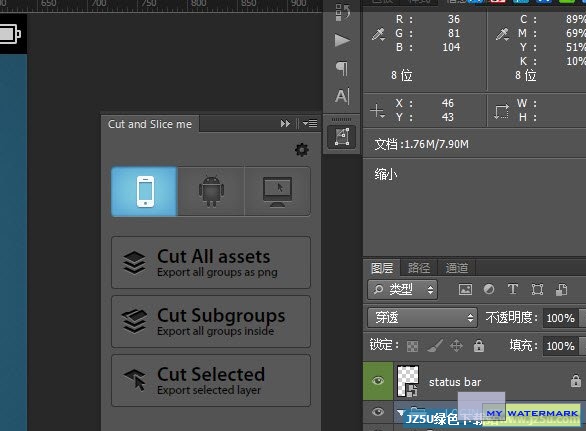The height and width of the screenshot is (431, 586).
Task: Collapse the layer group below status bar
Action: pos(401,413)
